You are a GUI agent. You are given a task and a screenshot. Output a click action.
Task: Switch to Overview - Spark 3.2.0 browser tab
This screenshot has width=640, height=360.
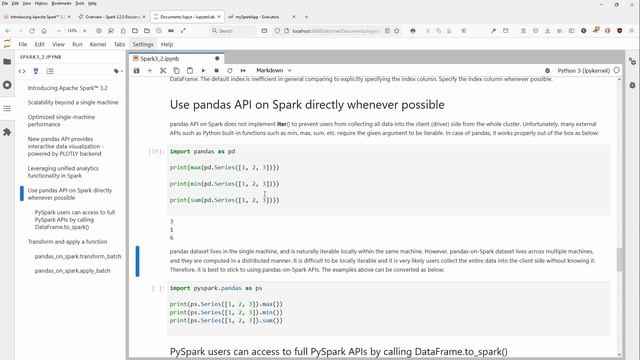(112, 17)
